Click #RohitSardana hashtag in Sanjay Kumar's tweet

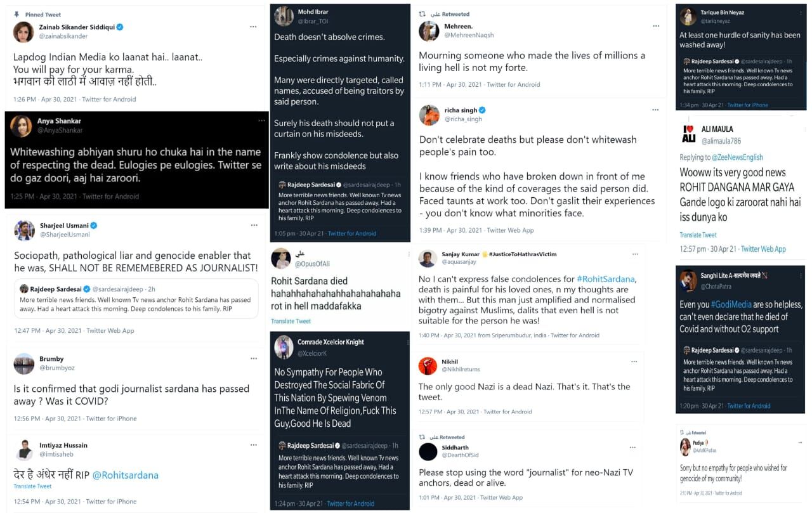[605, 279]
